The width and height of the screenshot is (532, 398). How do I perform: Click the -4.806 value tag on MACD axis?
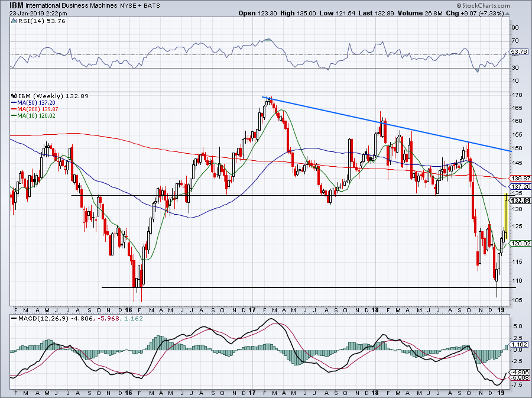click(x=520, y=372)
